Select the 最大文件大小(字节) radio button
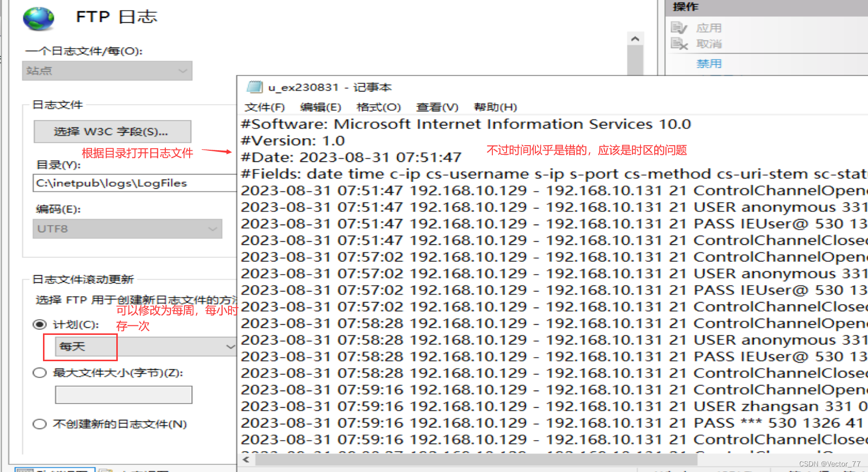Screen dimensions: 868x472 coord(39,372)
